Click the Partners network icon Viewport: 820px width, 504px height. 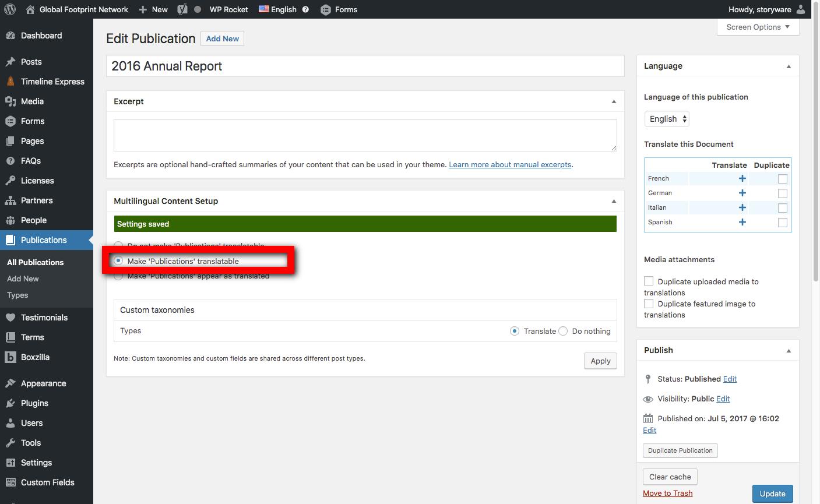tap(10, 200)
